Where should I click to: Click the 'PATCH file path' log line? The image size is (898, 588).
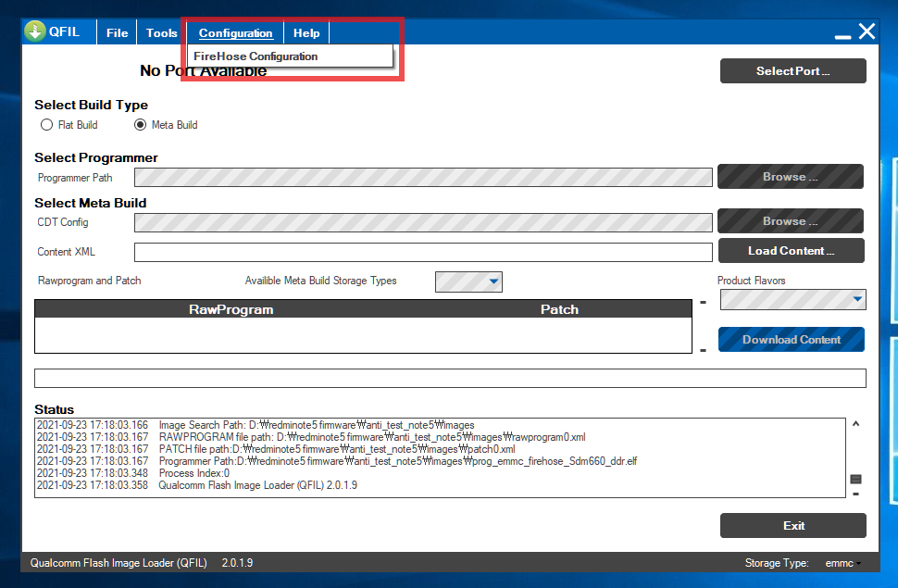(276, 449)
